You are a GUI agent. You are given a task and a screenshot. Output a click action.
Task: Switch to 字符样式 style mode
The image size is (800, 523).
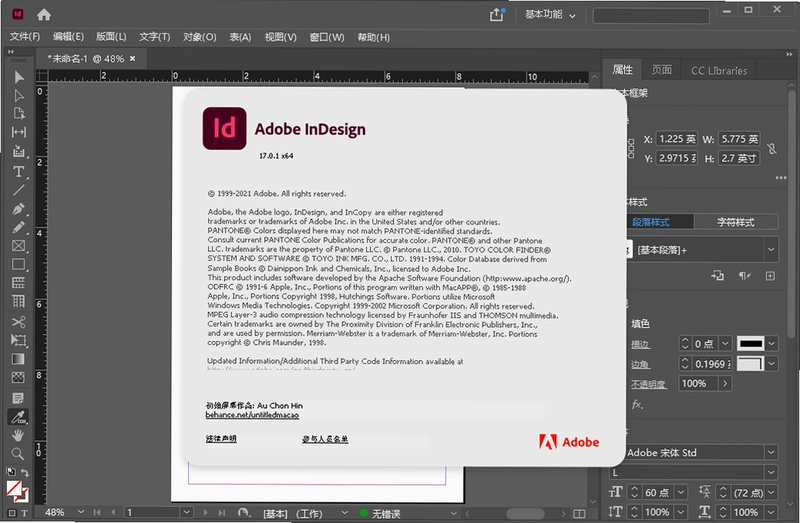pos(736,222)
